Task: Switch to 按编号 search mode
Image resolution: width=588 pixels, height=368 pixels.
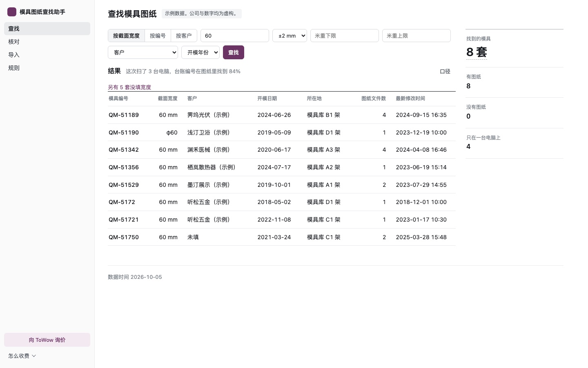Action: click(x=158, y=36)
